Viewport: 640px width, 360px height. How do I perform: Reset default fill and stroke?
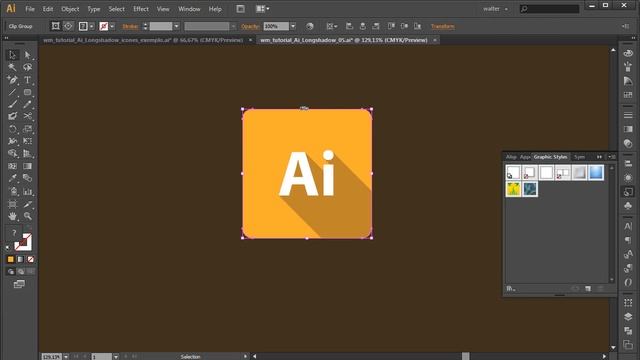[8, 247]
